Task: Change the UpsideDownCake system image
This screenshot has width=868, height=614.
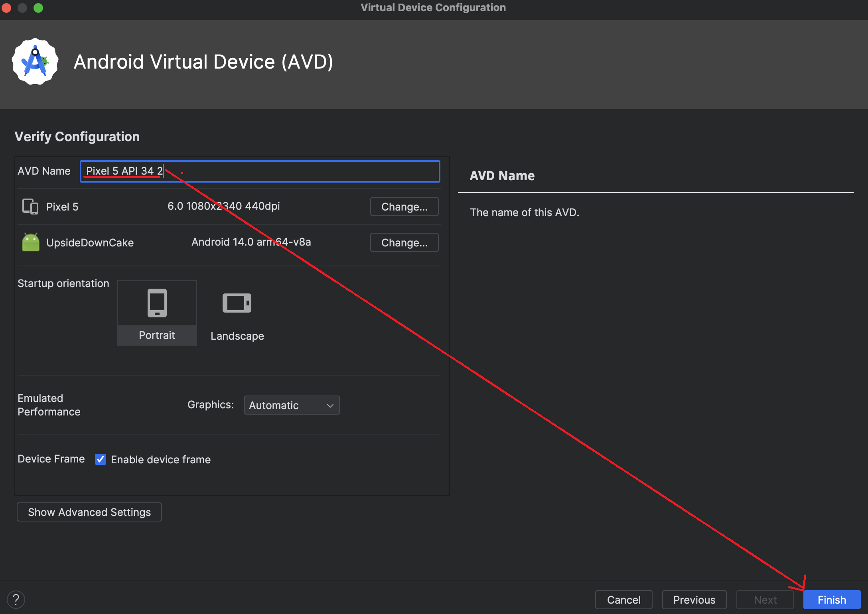Action: click(x=404, y=242)
